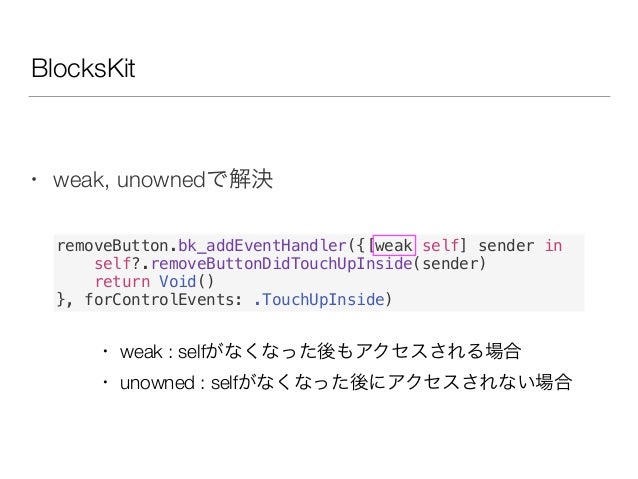The image size is (638, 479).
Task: Click the (sender) argument on line two
Action: 450,264
